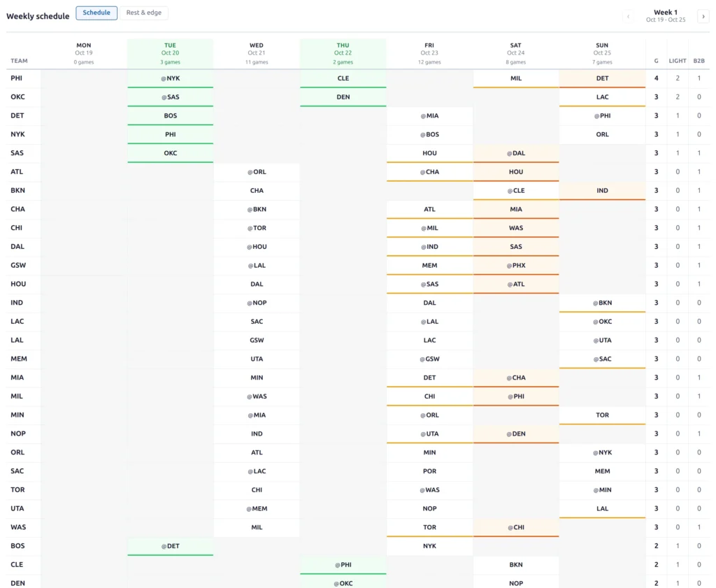Sort by the G games column header

coord(656,61)
